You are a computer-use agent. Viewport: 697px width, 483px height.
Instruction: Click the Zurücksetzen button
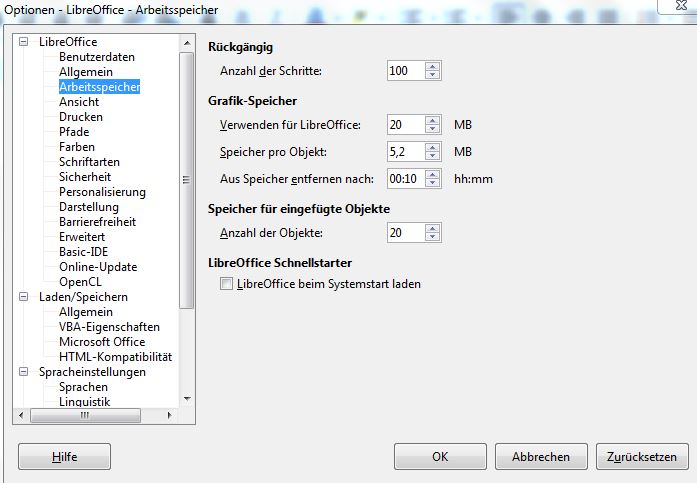(642, 456)
